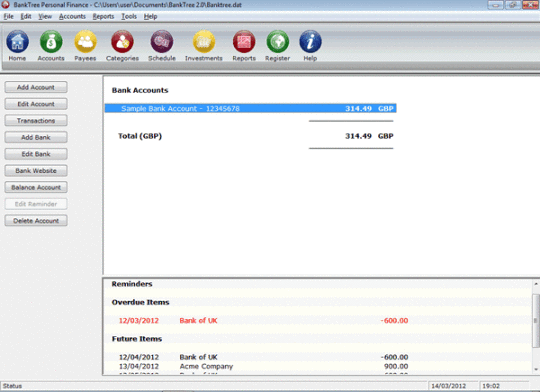Click the reminders panel scroll down arrow

tap(536, 369)
